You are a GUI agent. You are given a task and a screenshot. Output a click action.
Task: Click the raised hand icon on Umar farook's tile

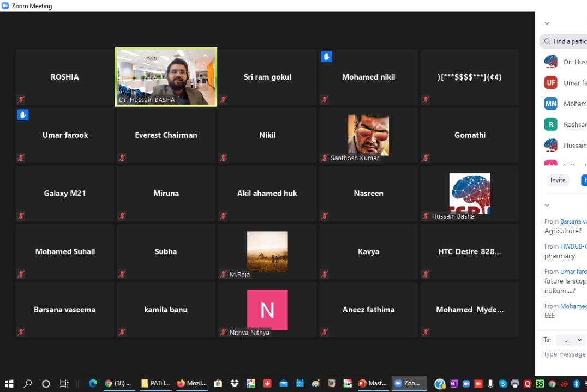pyautogui.click(x=23, y=115)
